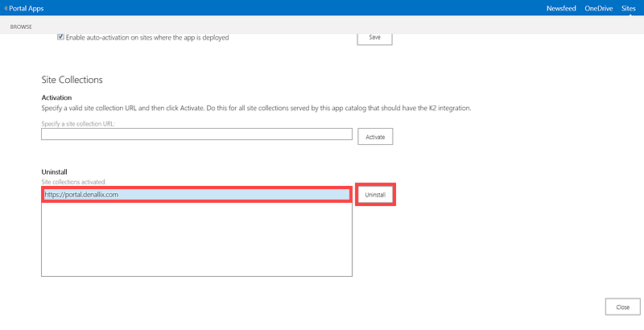Focus the site collection URL input field
644x330 pixels.
tap(196, 134)
